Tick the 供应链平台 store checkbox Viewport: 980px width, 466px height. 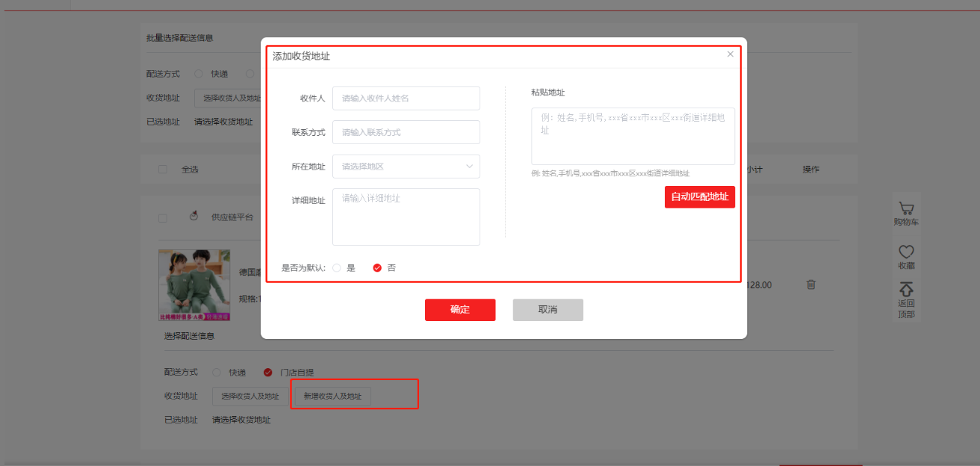pyautogui.click(x=163, y=218)
